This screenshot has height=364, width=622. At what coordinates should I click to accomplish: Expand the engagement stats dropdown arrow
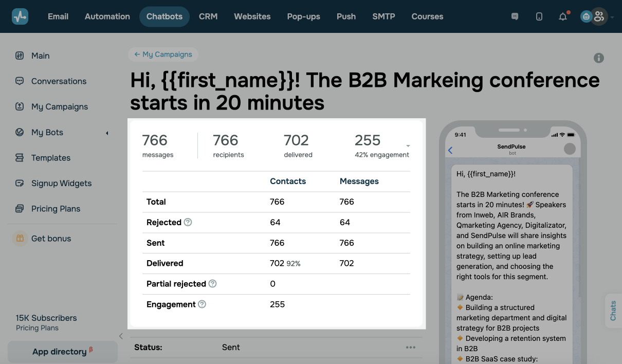tap(408, 145)
